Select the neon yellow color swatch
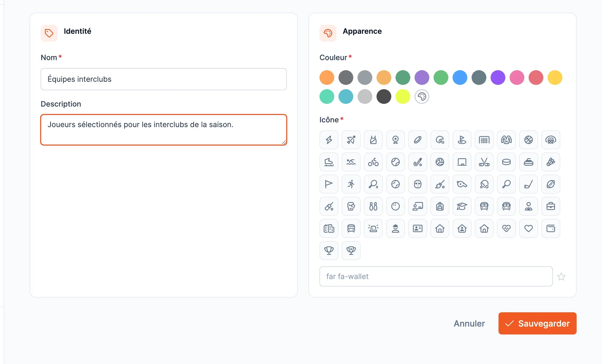The image size is (602, 364). (403, 97)
